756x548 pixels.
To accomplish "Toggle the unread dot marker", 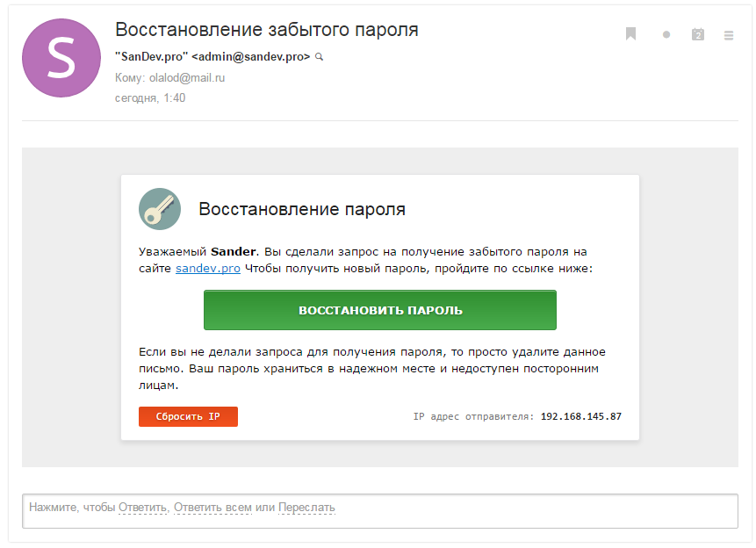I will pyautogui.click(x=666, y=35).
